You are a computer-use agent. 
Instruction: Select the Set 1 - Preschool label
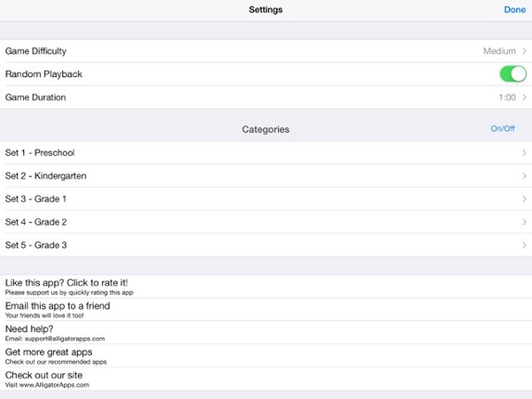coord(40,153)
